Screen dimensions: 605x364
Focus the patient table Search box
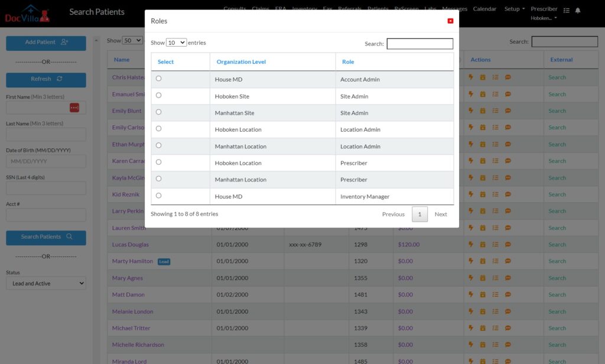click(564, 41)
